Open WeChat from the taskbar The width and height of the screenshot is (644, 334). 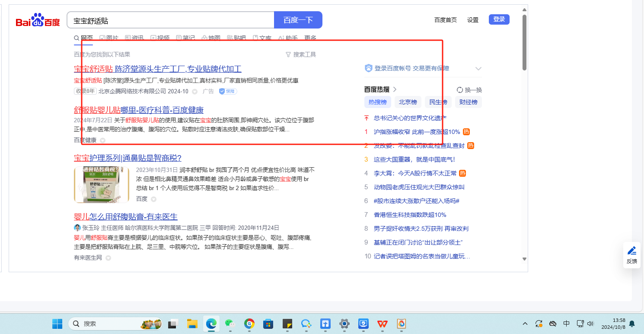pyautogui.click(x=230, y=324)
